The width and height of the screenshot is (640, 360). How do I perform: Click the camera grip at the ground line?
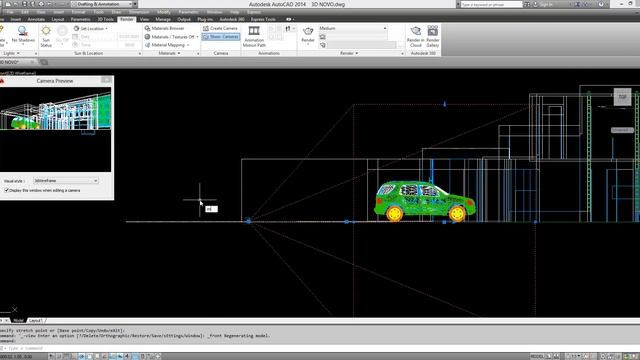248,221
